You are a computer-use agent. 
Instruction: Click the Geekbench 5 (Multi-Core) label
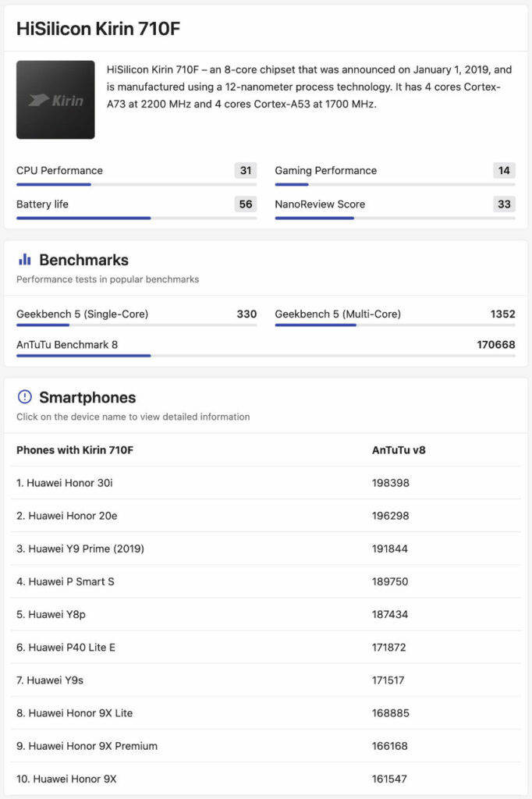tap(338, 314)
